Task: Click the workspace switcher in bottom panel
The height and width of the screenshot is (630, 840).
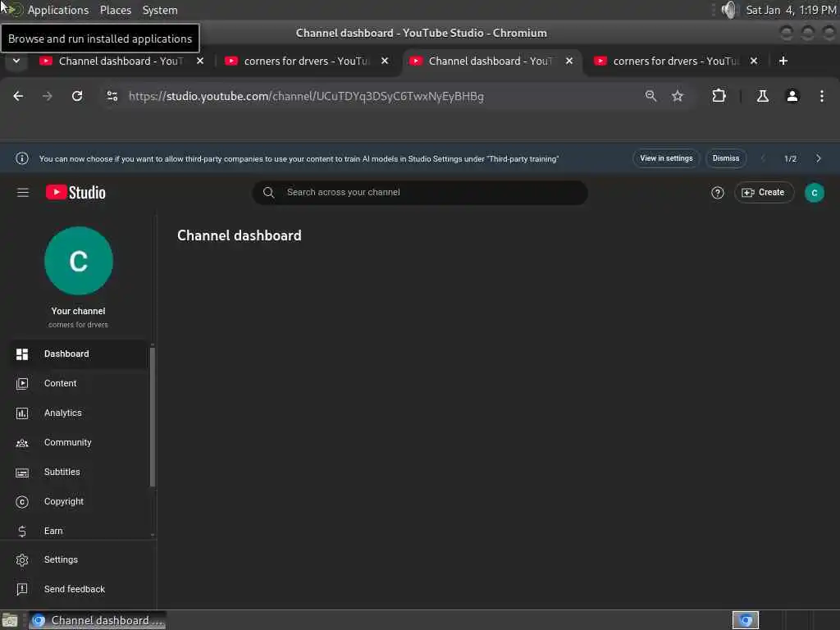Action: (x=745, y=620)
